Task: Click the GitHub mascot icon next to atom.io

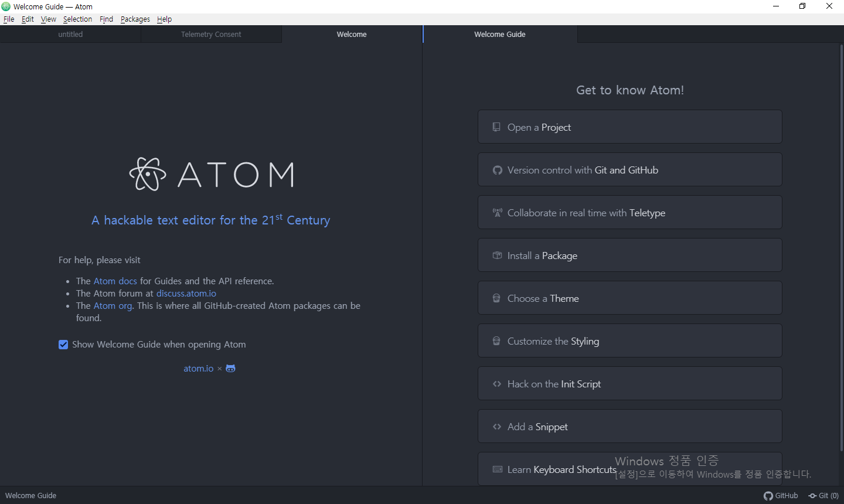Action: 230,368
